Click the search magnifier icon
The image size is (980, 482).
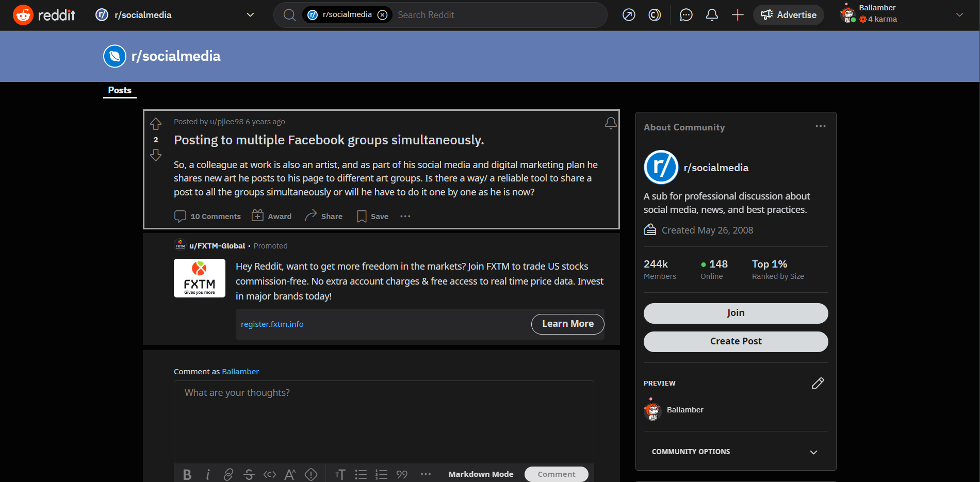pyautogui.click(x=289, y=15)
